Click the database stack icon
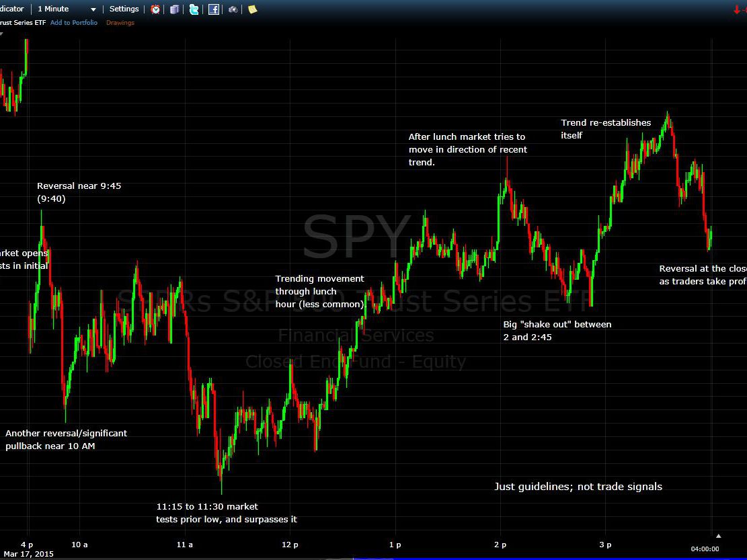The height and width of the screenshot is (560, 747). pos(174,9)
